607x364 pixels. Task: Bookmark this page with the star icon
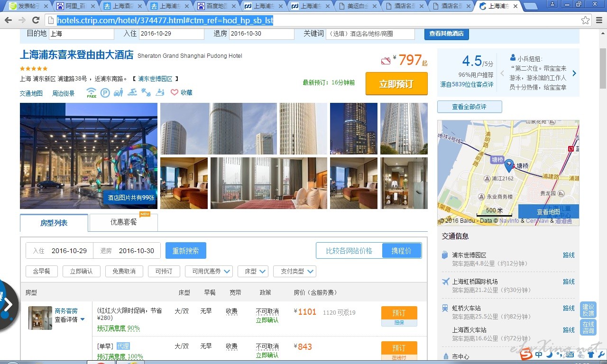click(x=586, y=20)
